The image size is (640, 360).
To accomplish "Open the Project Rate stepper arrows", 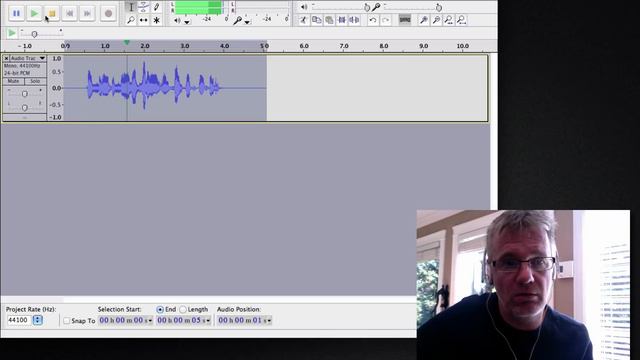I will point(38,320).
